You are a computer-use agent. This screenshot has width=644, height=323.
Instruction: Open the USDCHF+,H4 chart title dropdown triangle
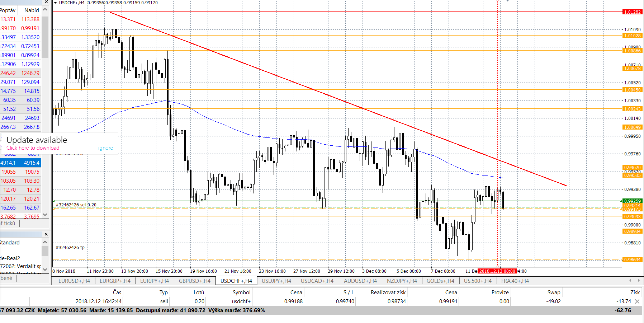click(56, 3)
